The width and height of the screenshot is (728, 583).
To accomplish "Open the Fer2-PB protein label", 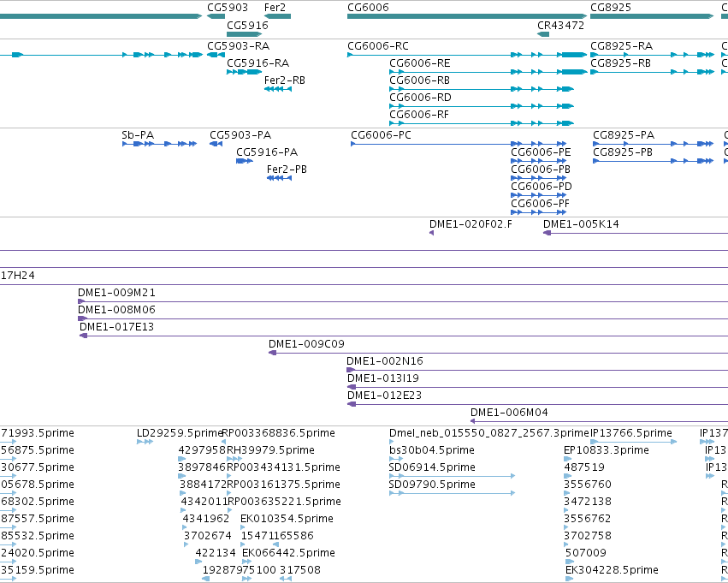I will pos(287,170).
